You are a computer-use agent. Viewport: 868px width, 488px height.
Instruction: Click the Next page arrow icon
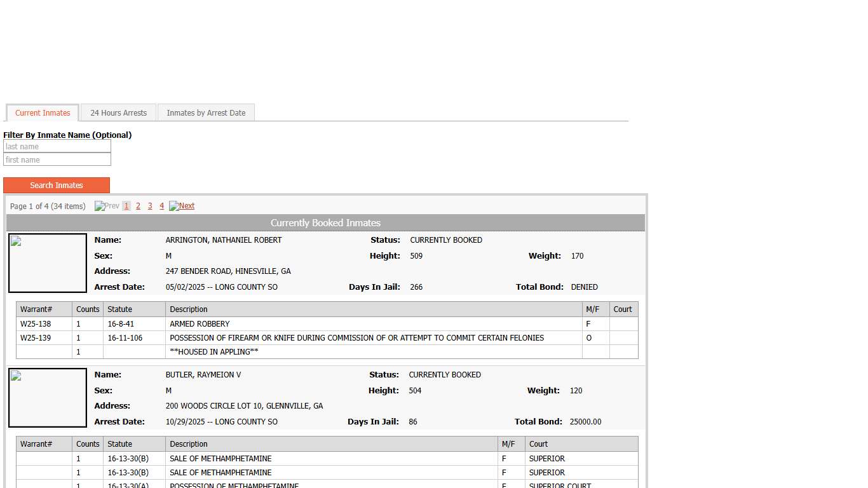[x=173, y=206]
